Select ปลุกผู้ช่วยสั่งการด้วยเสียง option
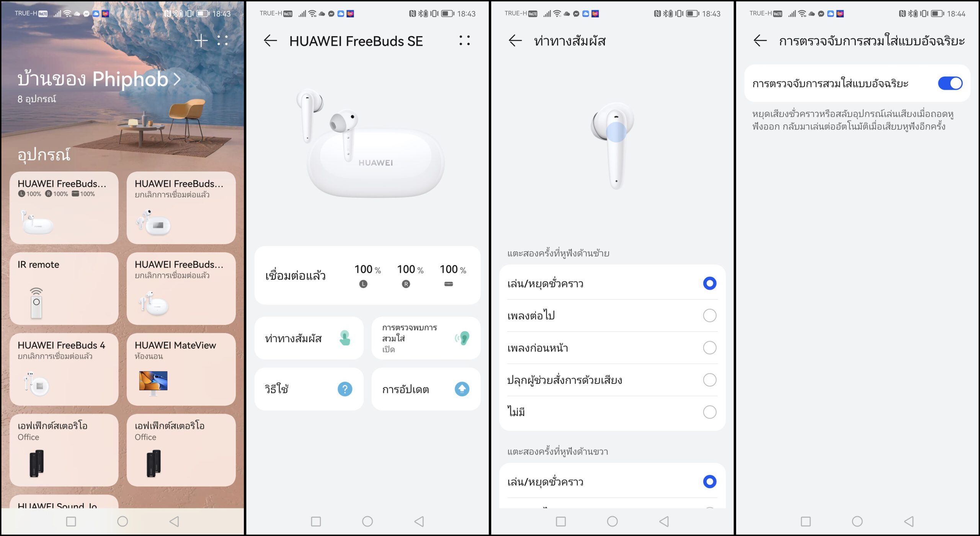The image size is (980, 536). [612, 380]
